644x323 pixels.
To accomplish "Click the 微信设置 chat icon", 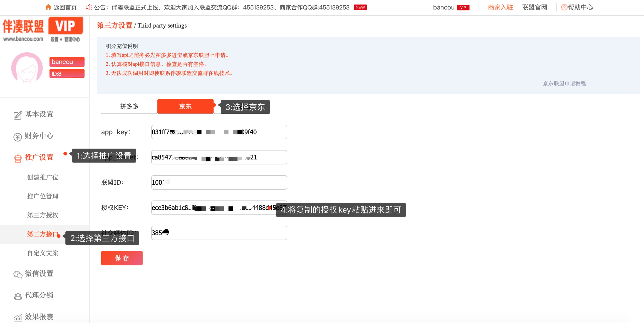I will 18,274.
